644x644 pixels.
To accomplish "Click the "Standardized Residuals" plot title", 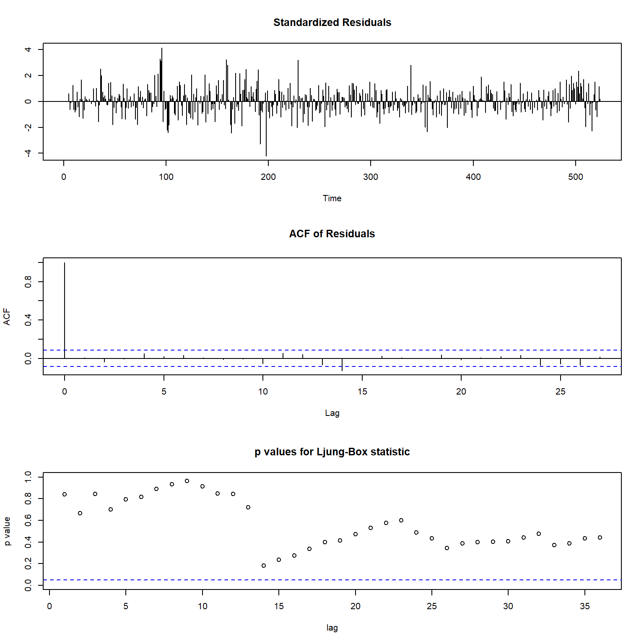I will (x=332, y=23).
